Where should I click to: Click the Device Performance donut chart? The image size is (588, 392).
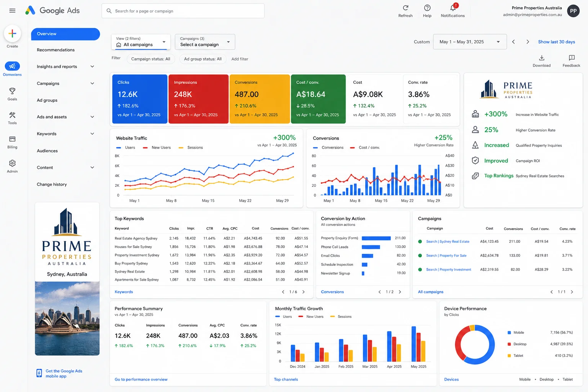click(475, 345)
